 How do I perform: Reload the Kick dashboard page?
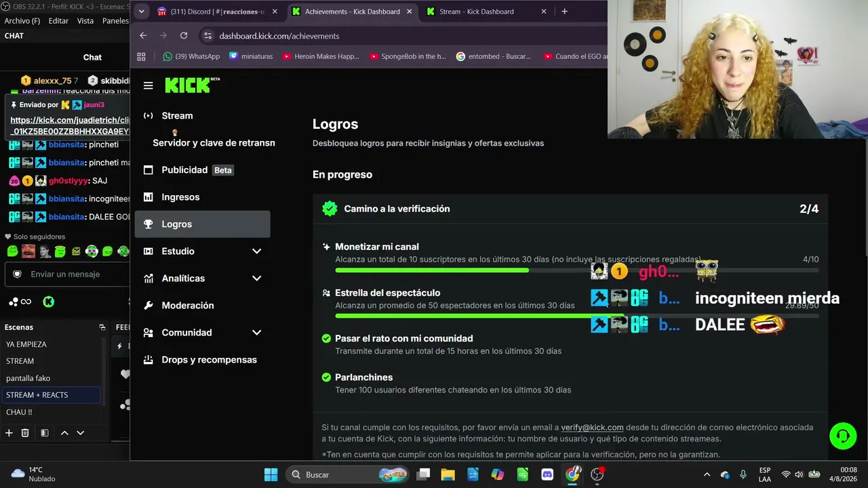pyautogui.click(x=184, y=36)
